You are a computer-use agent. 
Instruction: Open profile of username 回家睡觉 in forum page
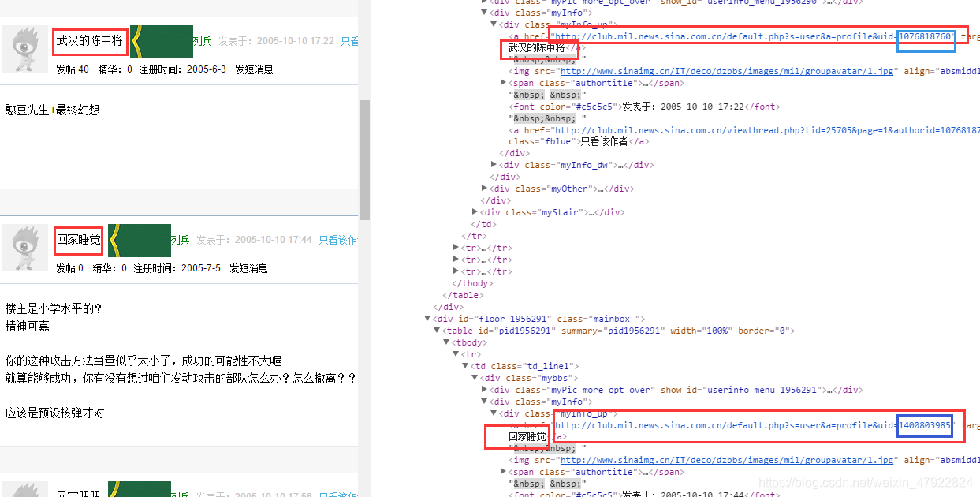point(78,239)
